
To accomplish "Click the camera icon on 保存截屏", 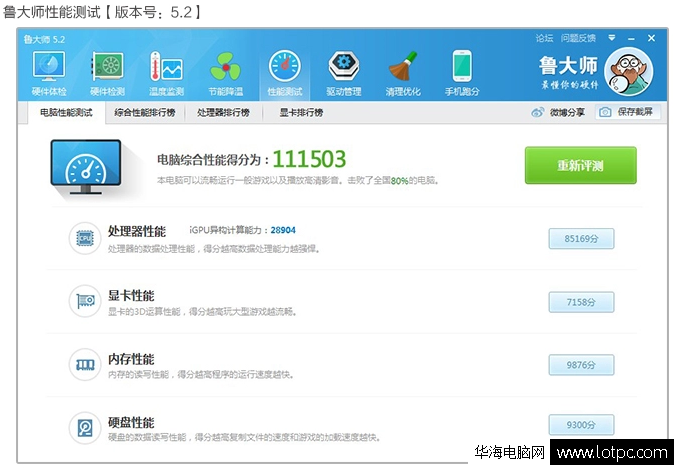I will (x=605, y=112).
